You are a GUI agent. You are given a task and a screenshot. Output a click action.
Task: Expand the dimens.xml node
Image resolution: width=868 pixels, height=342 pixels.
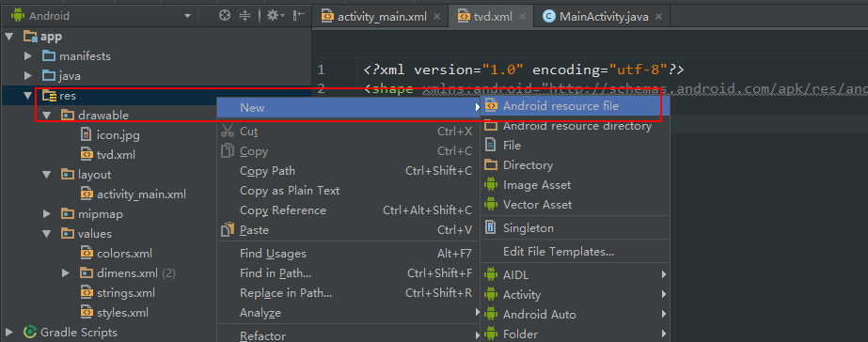pos(66,273)
